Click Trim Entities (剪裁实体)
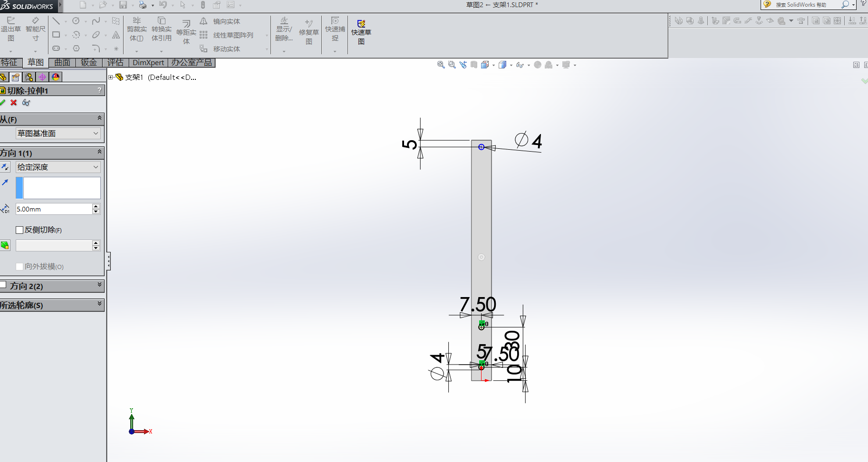868x462 pixels. 137,29
